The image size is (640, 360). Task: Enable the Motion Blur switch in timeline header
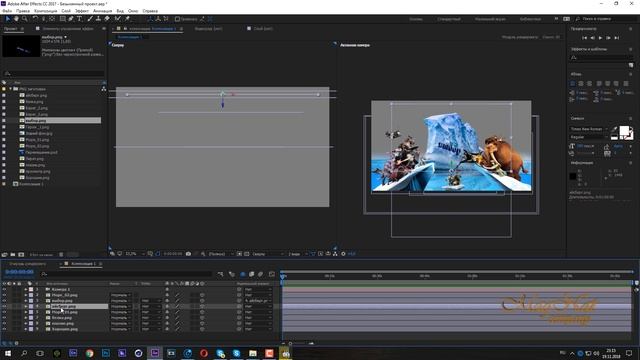pos(260,274)
